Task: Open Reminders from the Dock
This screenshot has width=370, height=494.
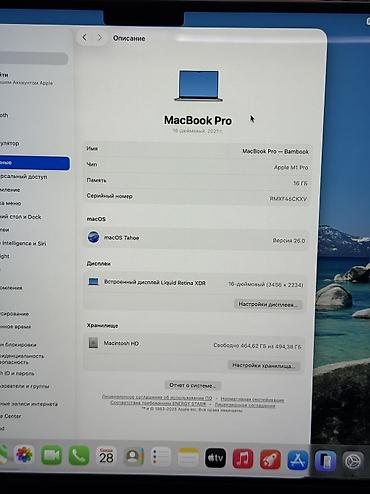Action: coord(161,457)
